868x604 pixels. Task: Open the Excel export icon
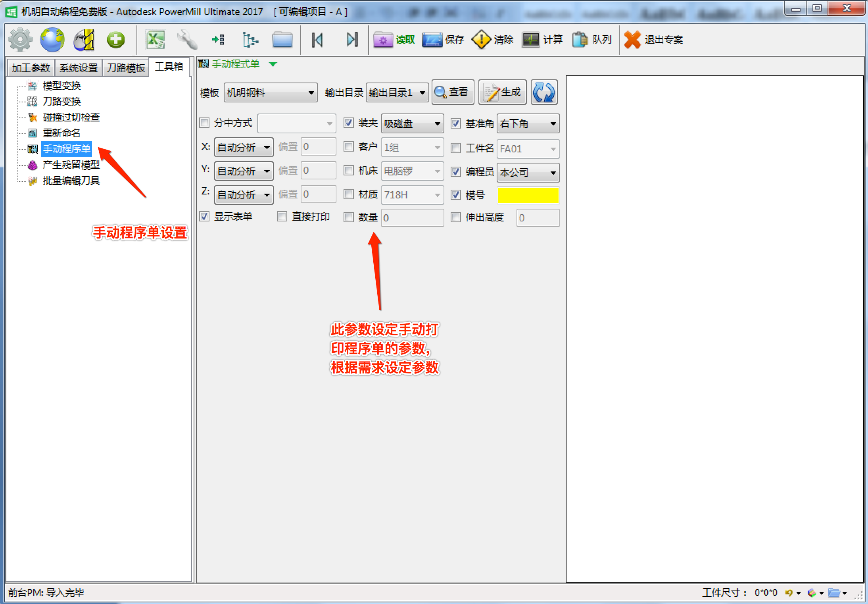pos(156,39)
